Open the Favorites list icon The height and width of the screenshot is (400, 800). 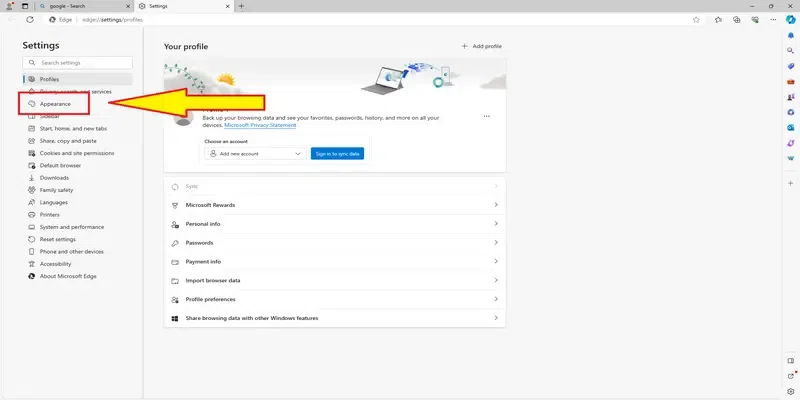(x=718, y=19)
